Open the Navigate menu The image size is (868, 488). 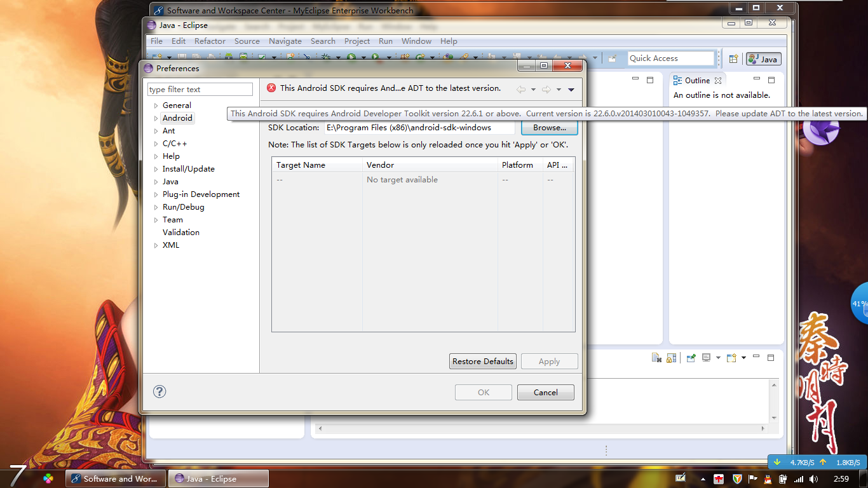[285, 41]
